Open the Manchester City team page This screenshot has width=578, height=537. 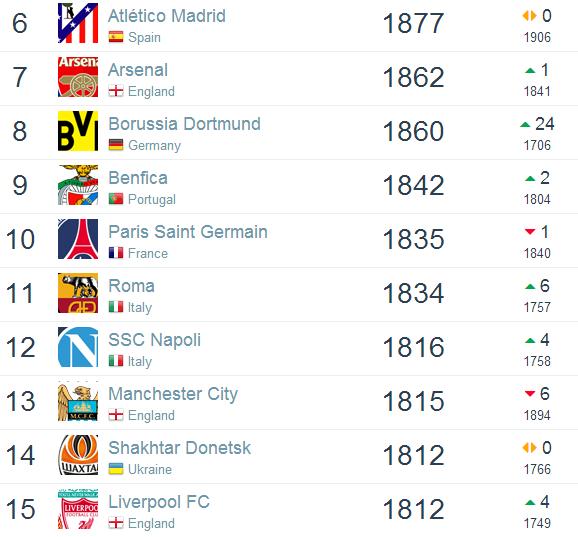click(x=173, y=394)
